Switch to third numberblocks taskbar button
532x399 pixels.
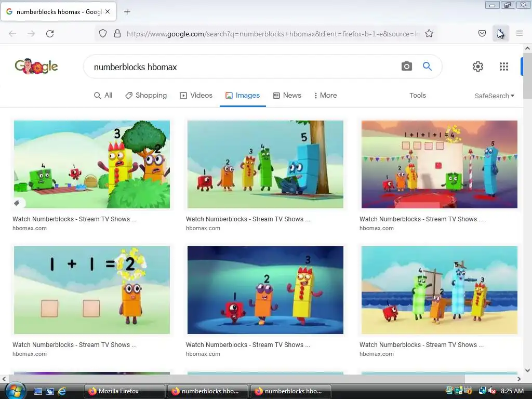click(x=291, y=391)
